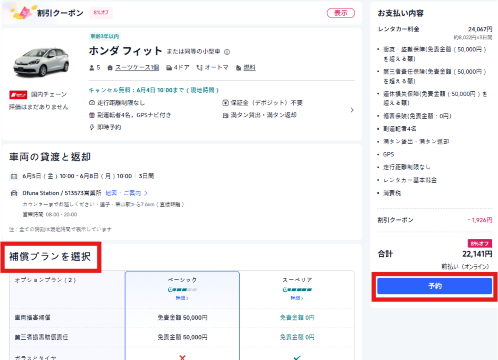Click the red rental supplier logo

tap(18, 95)
